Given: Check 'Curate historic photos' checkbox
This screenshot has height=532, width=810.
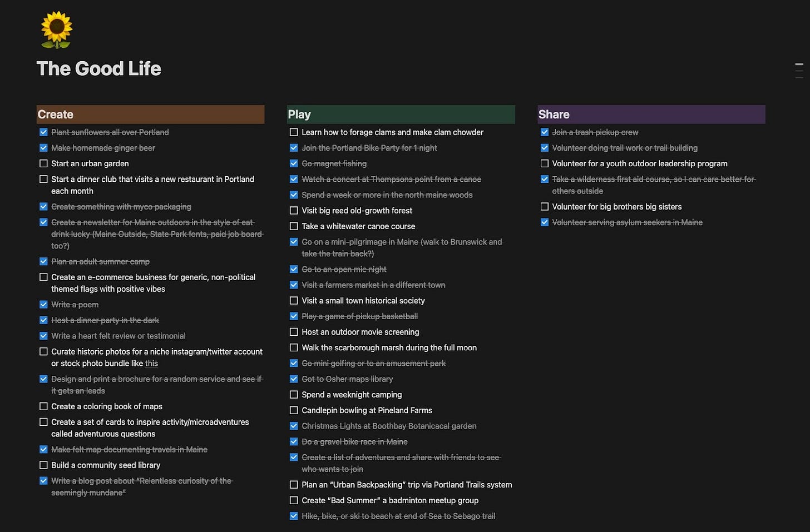Looking at the screenshot, I should point(43,351).
